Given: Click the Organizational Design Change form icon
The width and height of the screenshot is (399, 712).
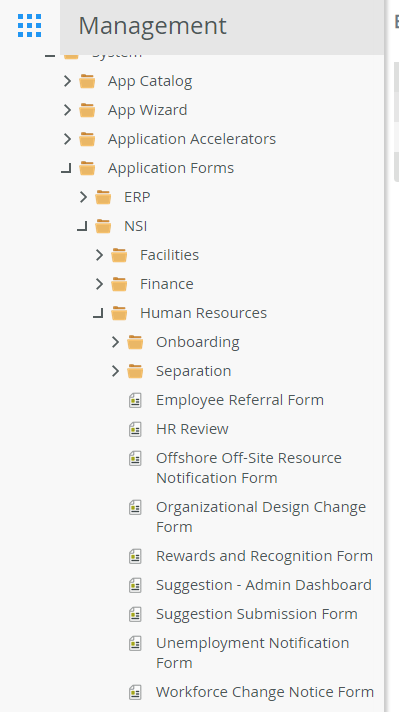Looking at the screenshot, I should point(135,507).
